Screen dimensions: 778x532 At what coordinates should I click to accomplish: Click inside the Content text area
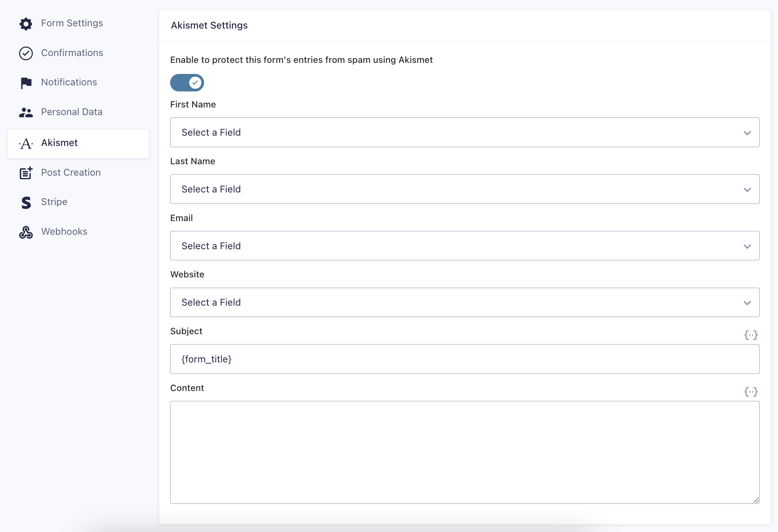[x=465, y=452]
